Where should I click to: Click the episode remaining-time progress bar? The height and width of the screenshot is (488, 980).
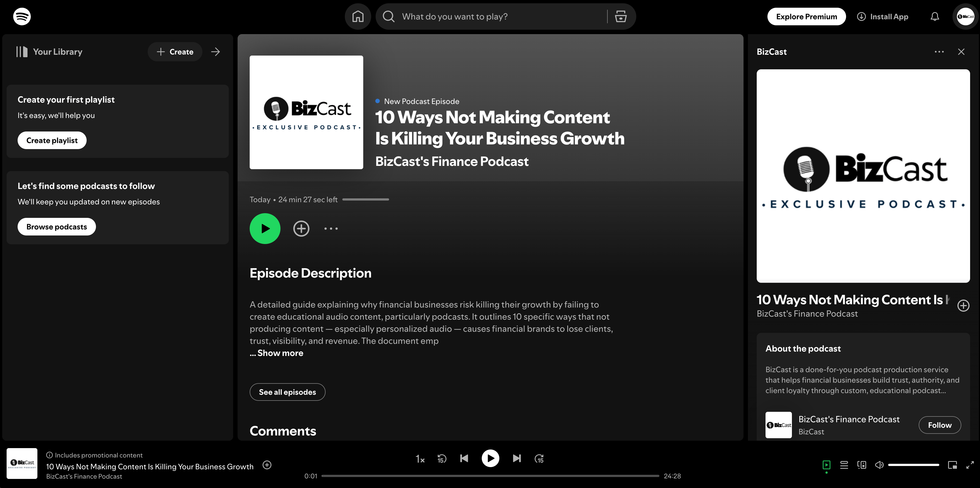[x=366, y=199]
